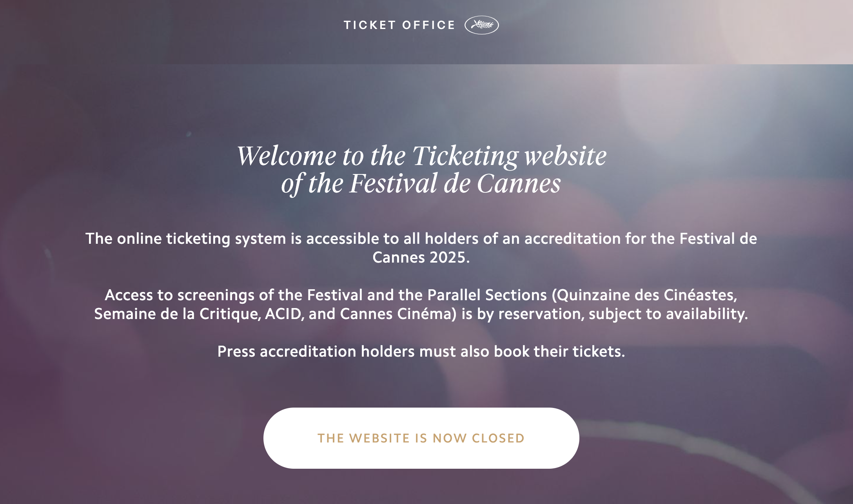Click the THE WEBSITE IS NOW CLOSED button
Viewport: 853px width, 504px height.
[421, 438]
